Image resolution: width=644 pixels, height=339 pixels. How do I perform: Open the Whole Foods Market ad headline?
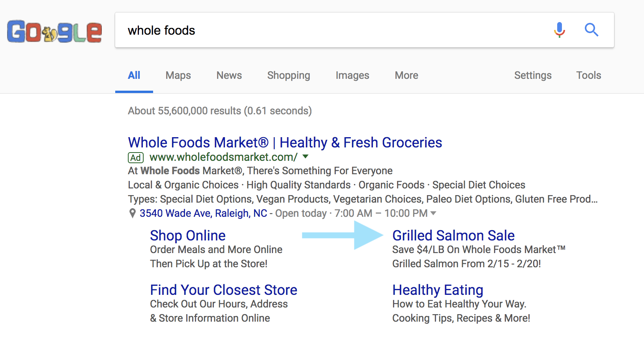[285, 142]
